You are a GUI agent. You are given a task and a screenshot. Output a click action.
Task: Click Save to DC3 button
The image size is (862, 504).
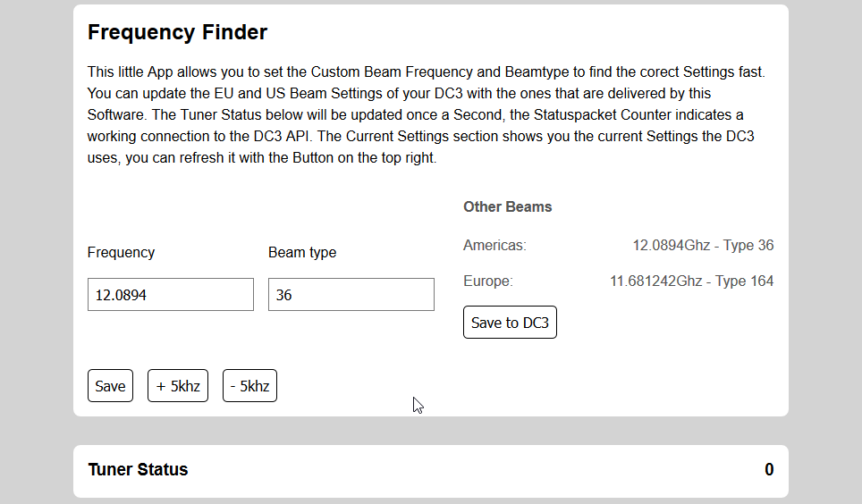click(x=510, y=323)
